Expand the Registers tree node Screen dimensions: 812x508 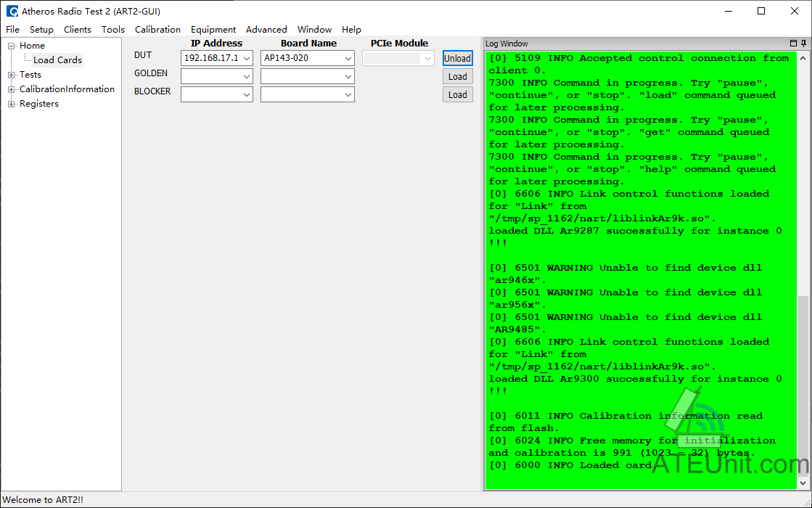12,104
